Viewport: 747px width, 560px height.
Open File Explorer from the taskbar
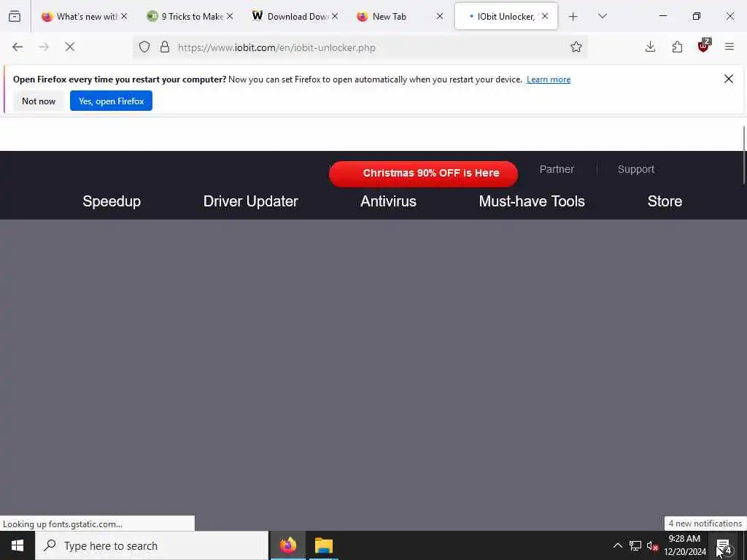click(323, 545)
